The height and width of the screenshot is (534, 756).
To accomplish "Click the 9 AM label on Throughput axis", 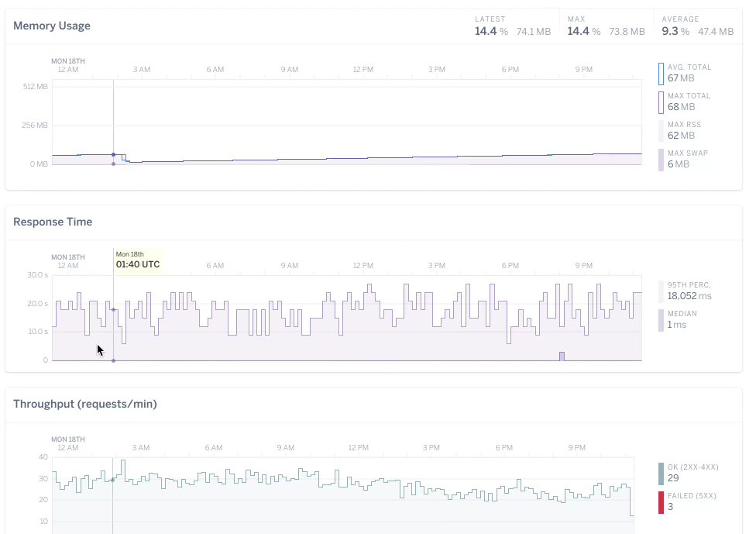I will pos(286,448).
